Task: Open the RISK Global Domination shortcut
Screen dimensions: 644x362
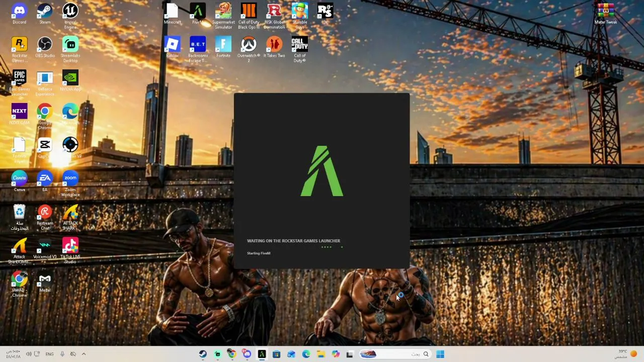Action: pos(274,16)
